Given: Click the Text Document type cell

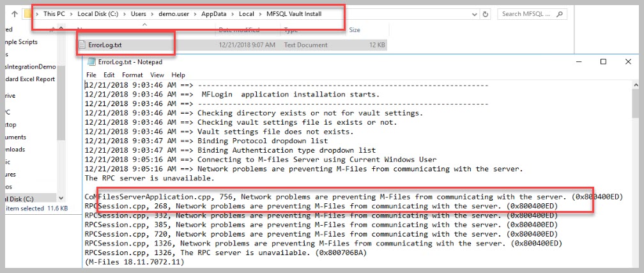Looking at the screenshot, I should (x=305, y=45).
